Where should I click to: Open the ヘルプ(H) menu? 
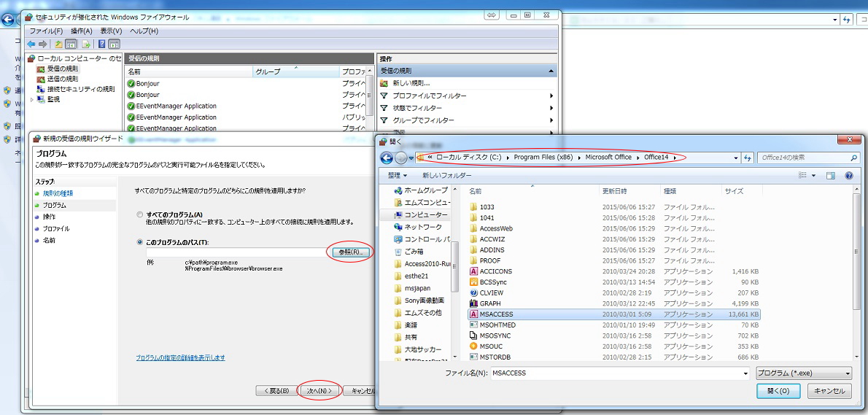(x=144, y=31)
